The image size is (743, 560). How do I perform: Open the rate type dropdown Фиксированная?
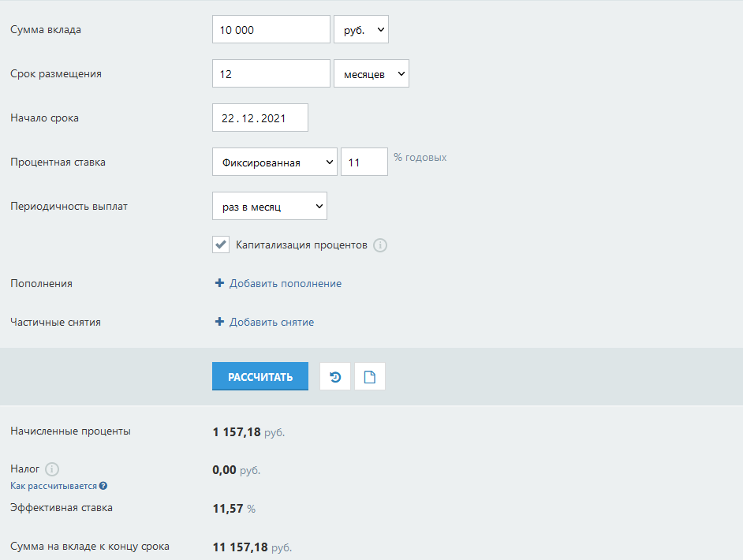click(274, 162)
